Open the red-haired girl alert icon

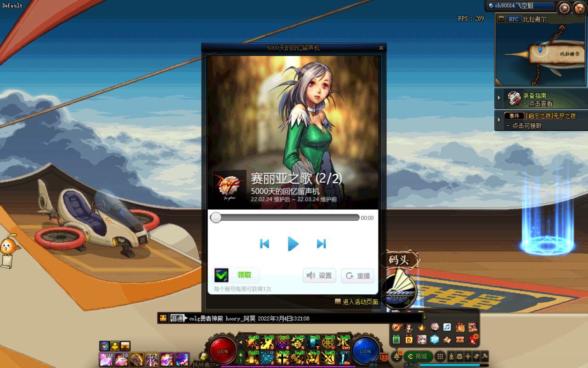click(x=473, y=340)
